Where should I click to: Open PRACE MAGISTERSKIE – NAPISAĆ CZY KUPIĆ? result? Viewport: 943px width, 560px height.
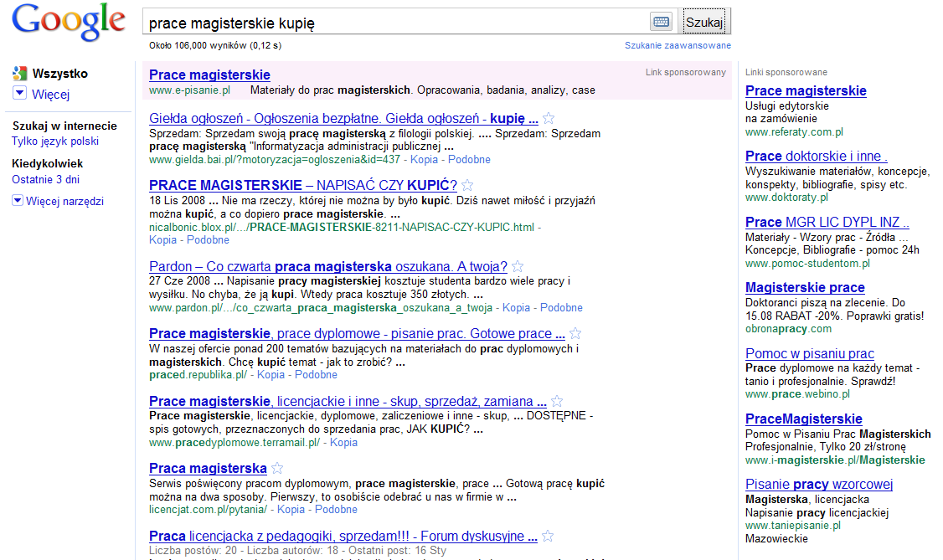click(303, 185)
